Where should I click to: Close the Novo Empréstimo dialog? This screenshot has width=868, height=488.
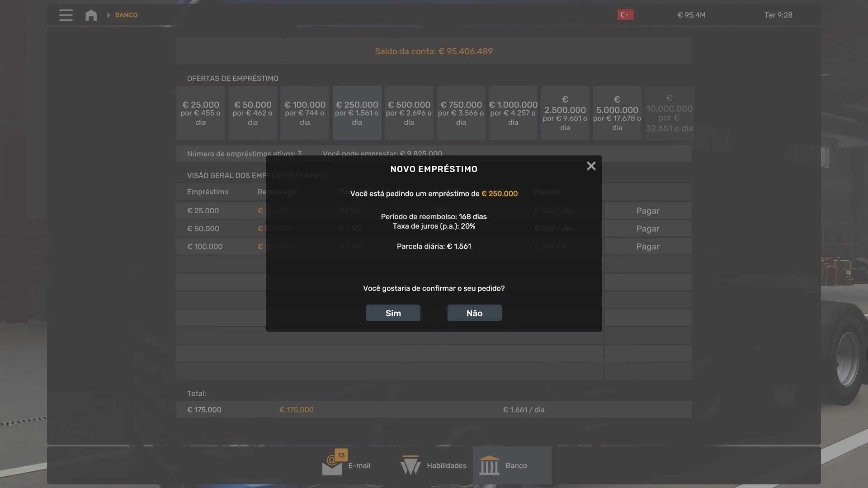pyautogui.click(x=591, y=166)
